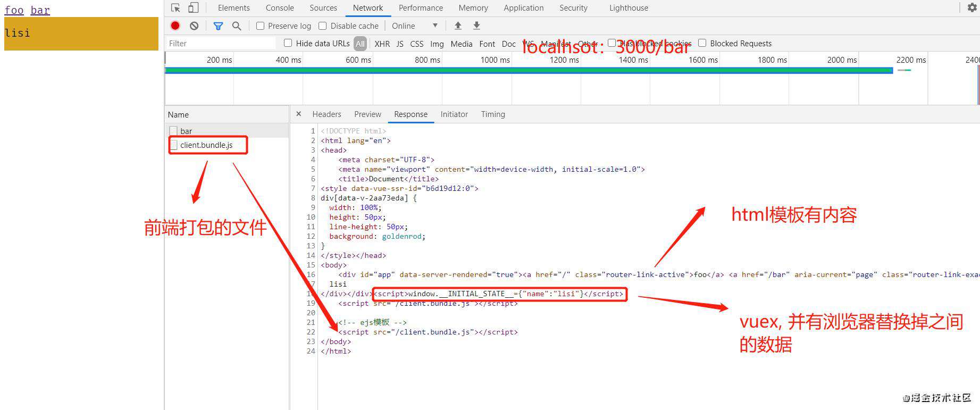
Task: Import HAR file with upload arrow
Action: (x=458, y=26)
